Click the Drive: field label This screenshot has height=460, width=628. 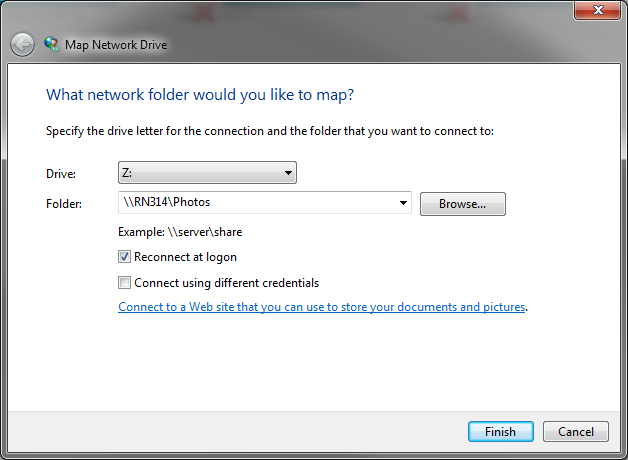61,174
